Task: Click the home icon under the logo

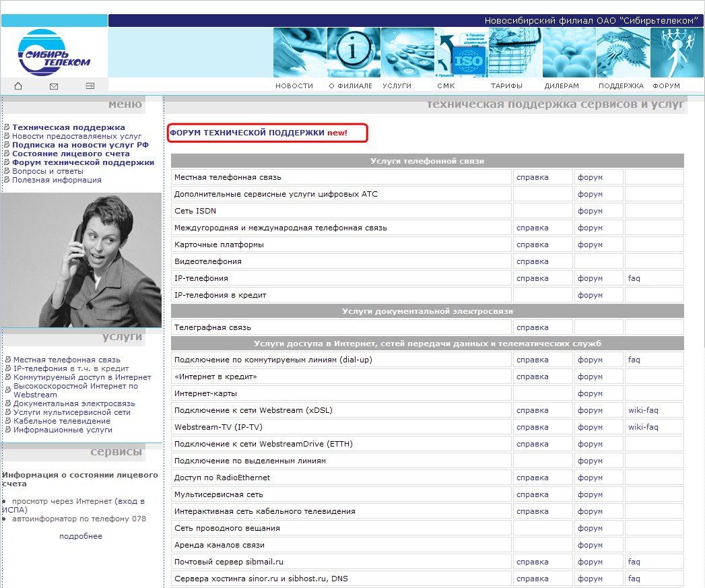Action: 18,86
